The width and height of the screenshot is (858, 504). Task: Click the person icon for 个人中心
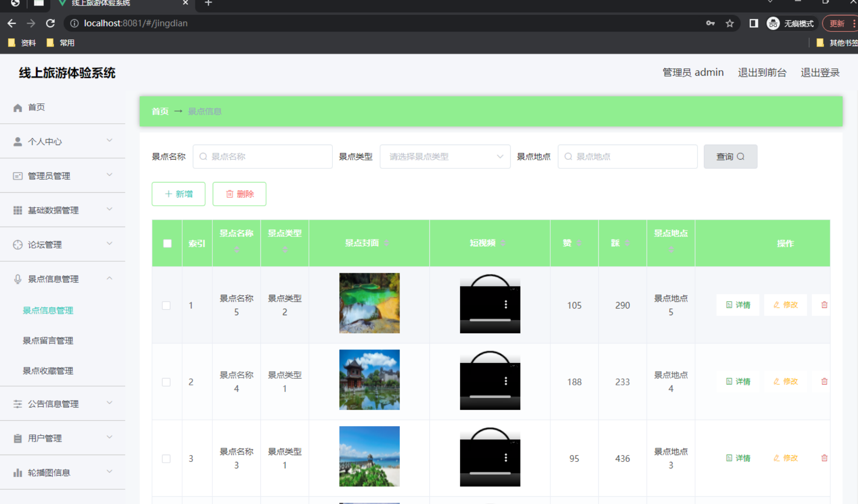(17, 142)
